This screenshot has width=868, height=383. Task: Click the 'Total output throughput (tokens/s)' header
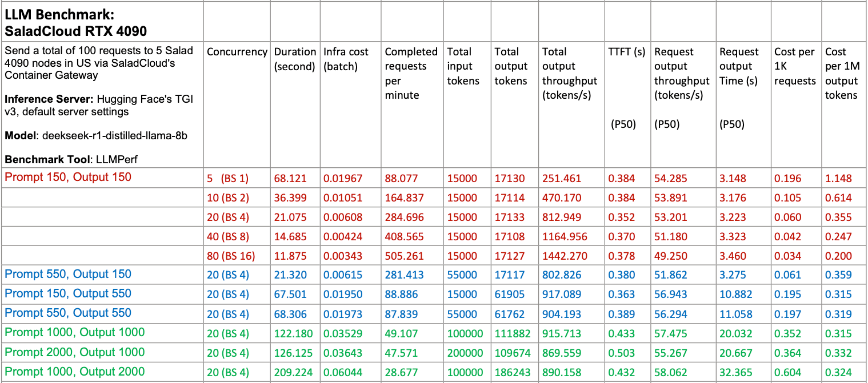coord(570,74)
